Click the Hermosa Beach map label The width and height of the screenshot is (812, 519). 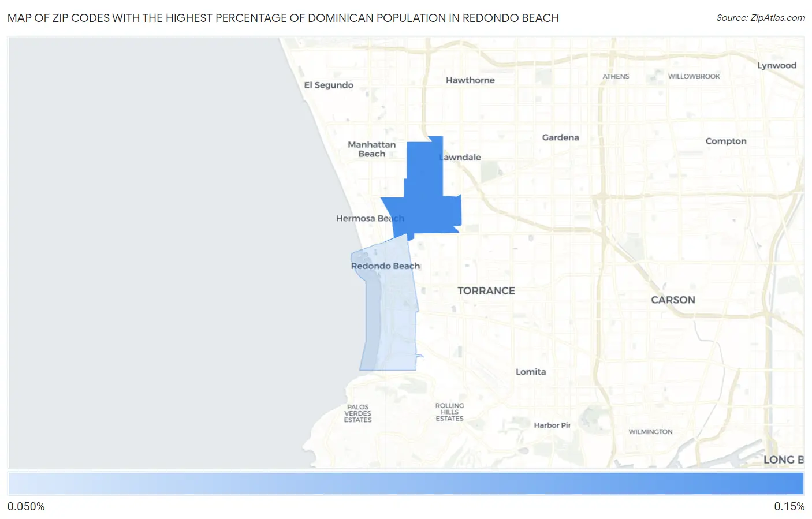370,218
